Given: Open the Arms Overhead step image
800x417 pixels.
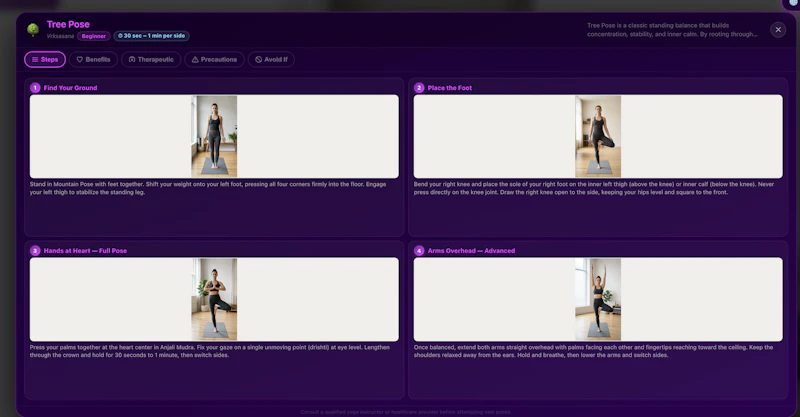Looking at the screenshot, I should coord(598,299).
